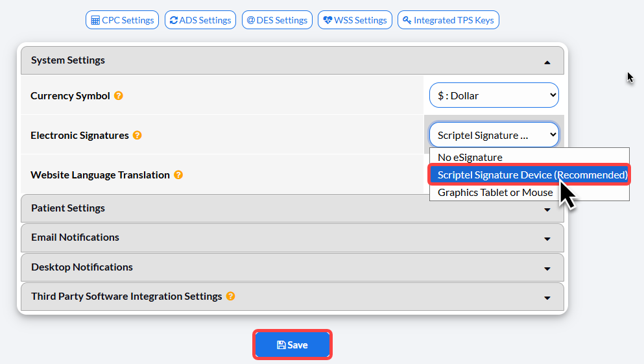The image size is (644, 364).
Task: Expand the Patient Settings section
Action: click(292, 208)
